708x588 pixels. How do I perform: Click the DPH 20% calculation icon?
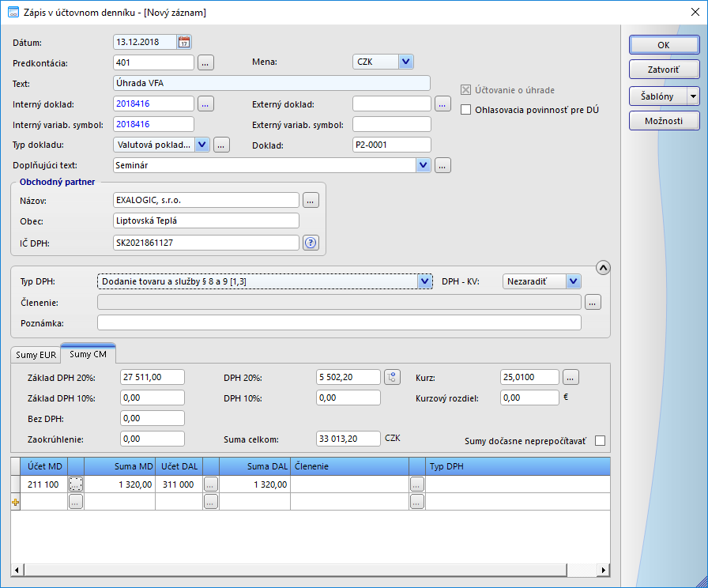[393, 377]
